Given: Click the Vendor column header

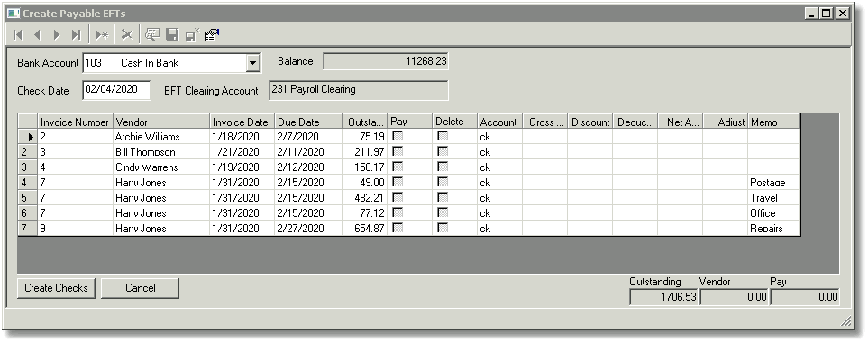Looking at the screenshot, I should [x=161, y=122].
